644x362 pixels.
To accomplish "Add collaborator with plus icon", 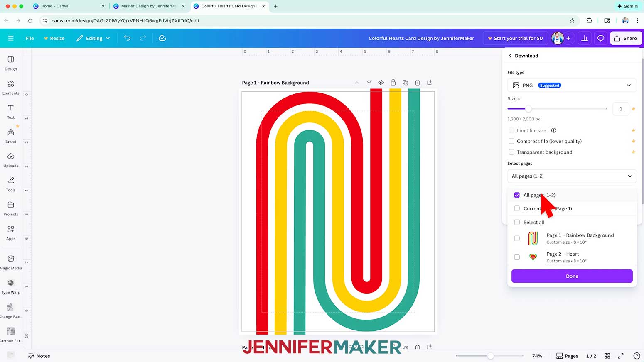I will tap(568, 38).
